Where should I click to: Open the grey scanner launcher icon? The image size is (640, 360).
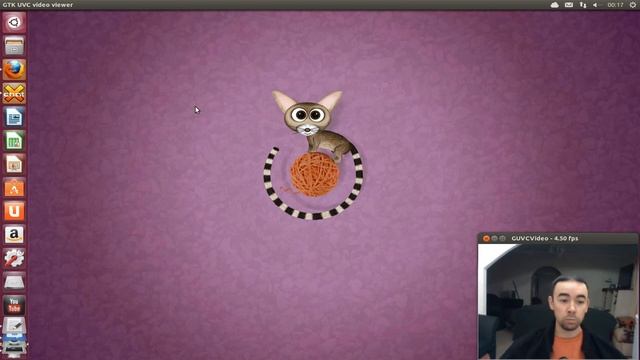click(14, 282)
